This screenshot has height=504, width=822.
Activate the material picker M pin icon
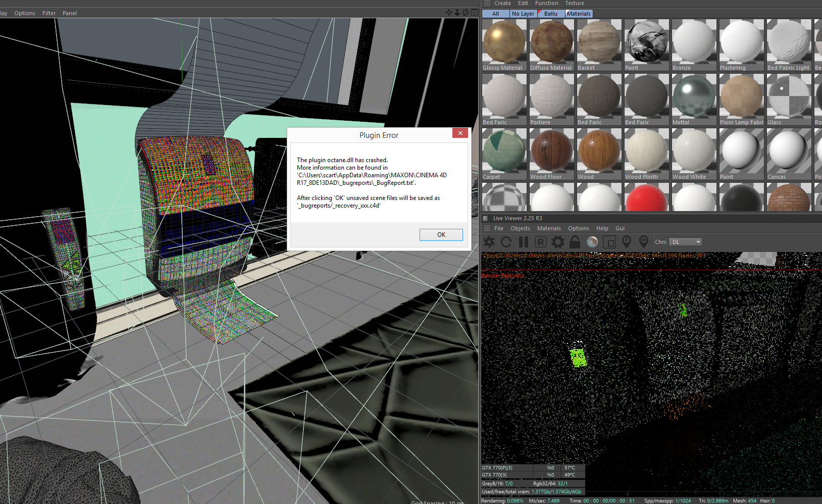644,241
